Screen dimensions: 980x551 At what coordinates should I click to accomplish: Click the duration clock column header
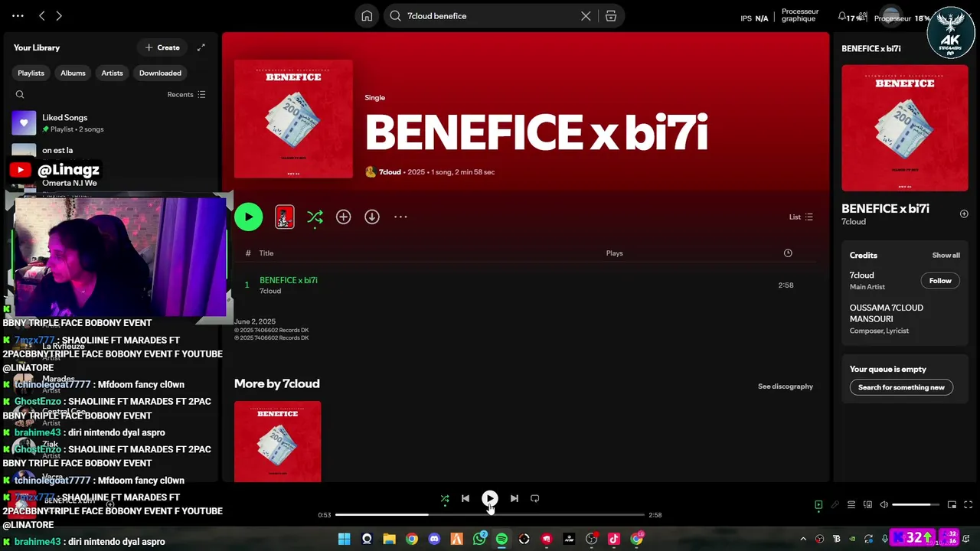coord(788,253)
